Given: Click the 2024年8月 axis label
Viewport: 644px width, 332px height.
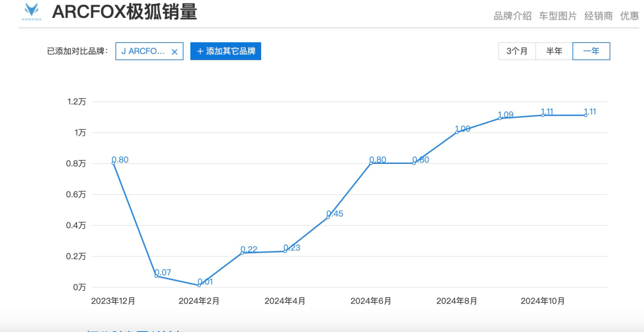Looking at the screenshot, I should 457,301.
